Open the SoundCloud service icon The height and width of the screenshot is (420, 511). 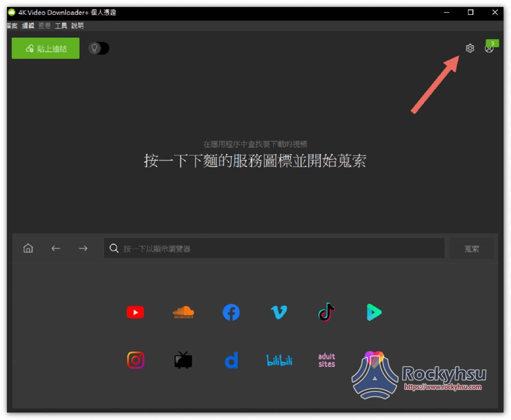point(183,312)
